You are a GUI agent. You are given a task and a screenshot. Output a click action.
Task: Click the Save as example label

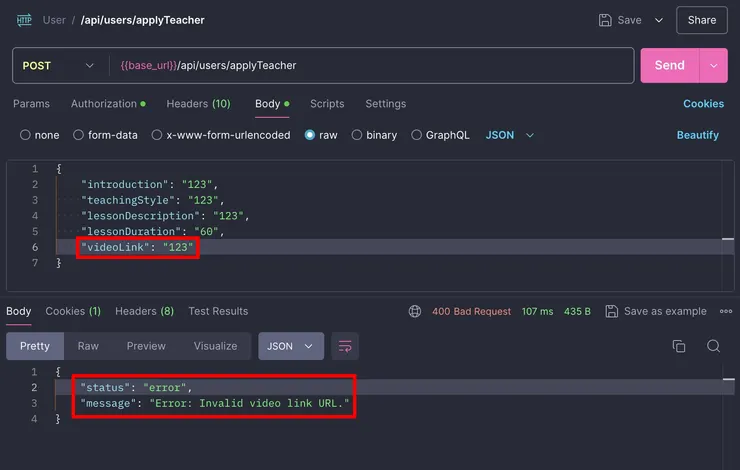(x=665, y=311)
